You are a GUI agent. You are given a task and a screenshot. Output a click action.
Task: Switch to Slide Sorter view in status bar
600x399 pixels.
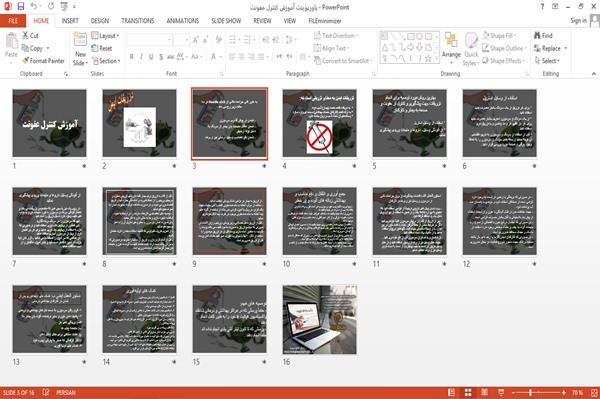coord(468,392)
